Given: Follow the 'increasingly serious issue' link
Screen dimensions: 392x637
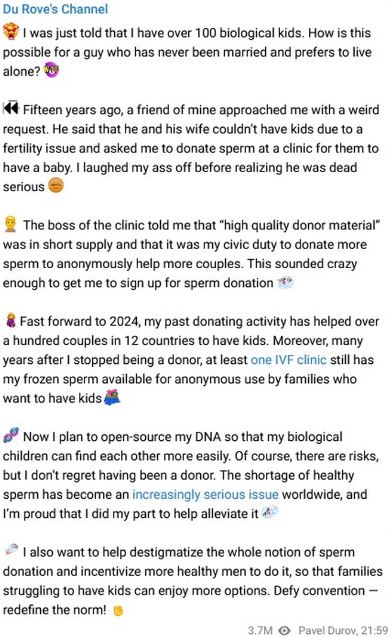Looking at the screenshot, I should (x=205, y=494).
